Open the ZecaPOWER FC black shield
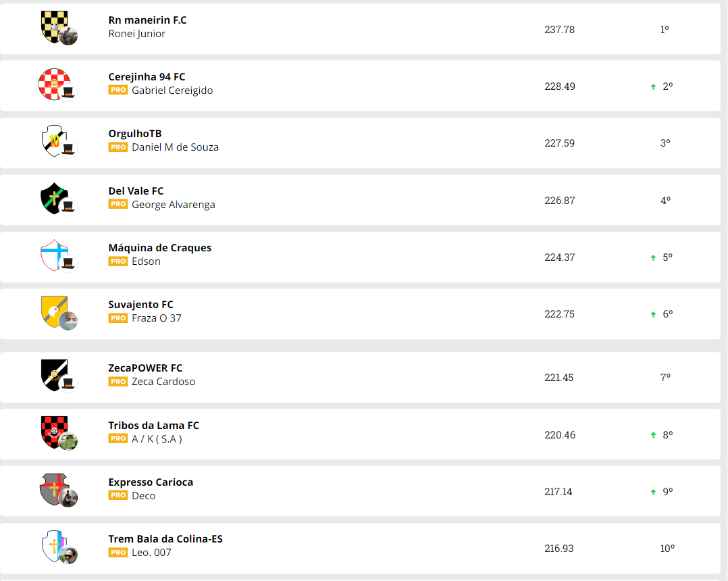 pyautogui.click(x=53, y=374)
